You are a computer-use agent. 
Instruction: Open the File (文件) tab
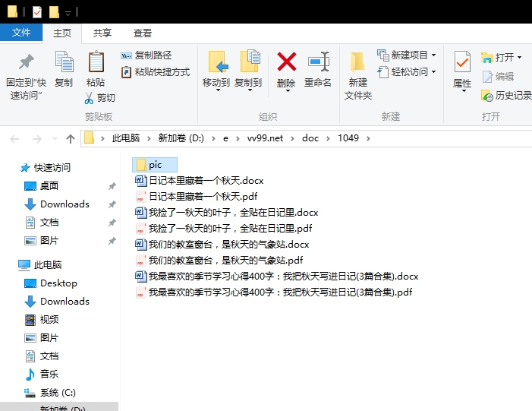point(21,33)
